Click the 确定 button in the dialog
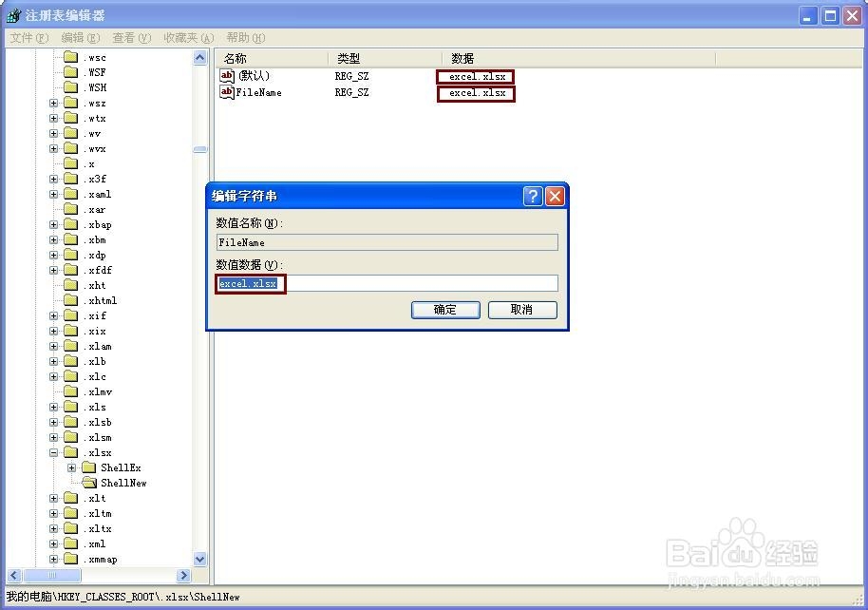Image resolution: width=868 pixels, height=610 pixels. coord(444,310)
